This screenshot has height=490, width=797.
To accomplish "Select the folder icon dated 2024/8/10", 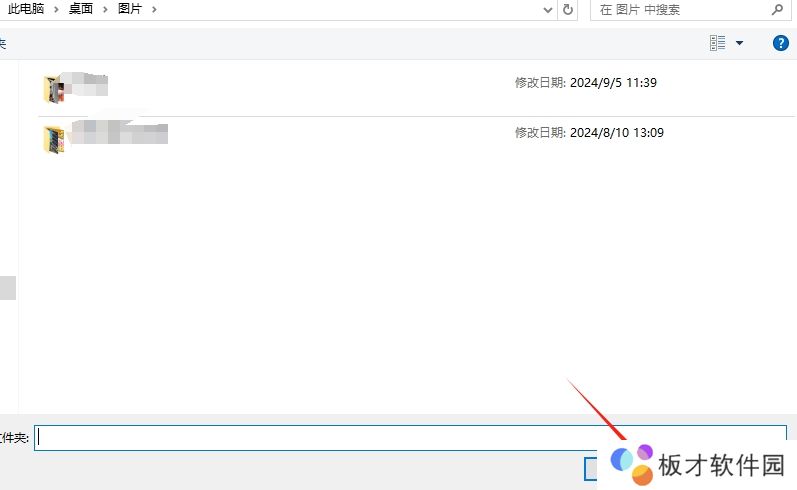I will (x=54, y=139).
